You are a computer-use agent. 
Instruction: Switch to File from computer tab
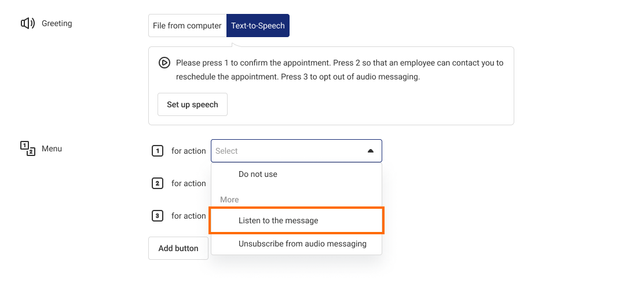pos(187,26)
